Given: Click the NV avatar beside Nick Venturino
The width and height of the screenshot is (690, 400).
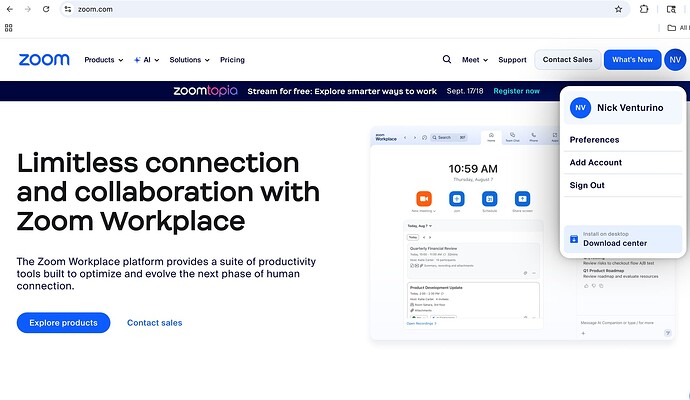Looking at the screenshot, I should [580, 108].
